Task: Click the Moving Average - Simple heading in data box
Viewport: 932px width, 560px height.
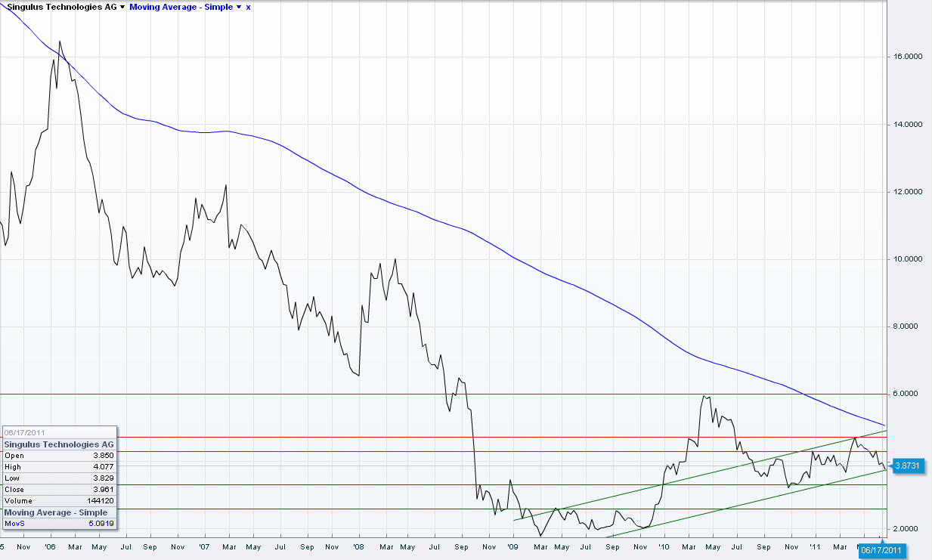Action: click(59, 512)
